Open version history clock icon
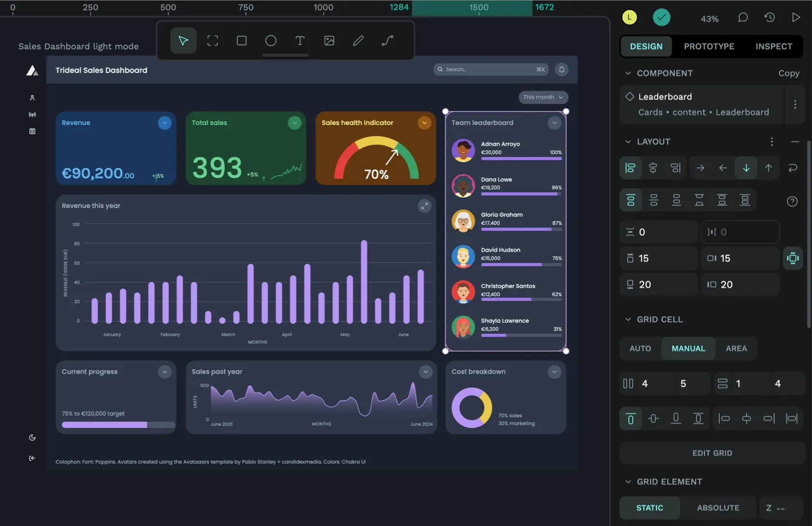Screen dimensions: 812x526 769,17
